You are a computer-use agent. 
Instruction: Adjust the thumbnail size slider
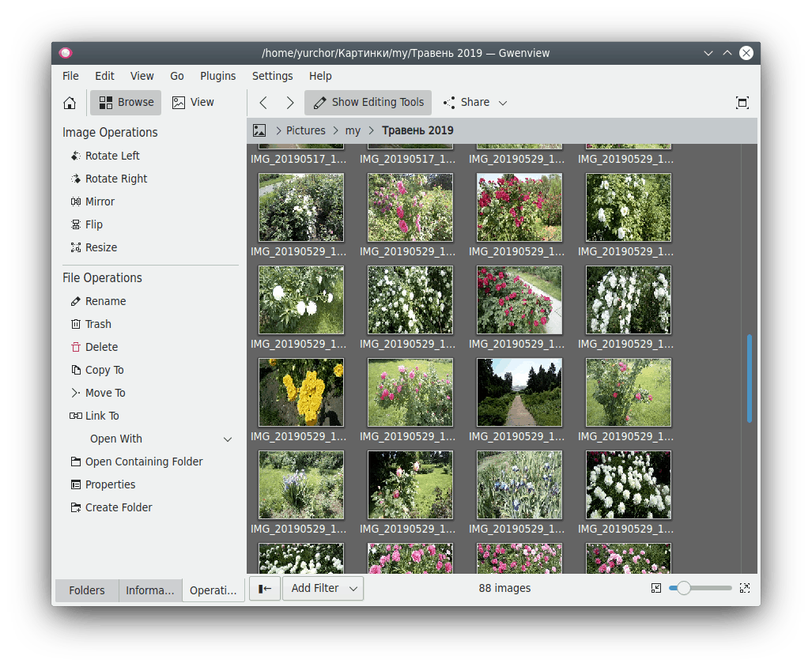click(684, 588)
